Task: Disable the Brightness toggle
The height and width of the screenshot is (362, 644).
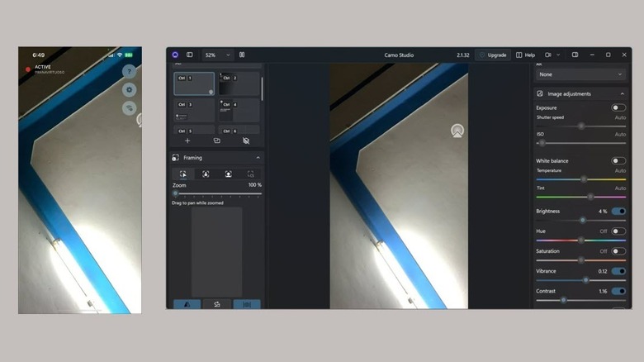Action: click(x=618, y=211)
